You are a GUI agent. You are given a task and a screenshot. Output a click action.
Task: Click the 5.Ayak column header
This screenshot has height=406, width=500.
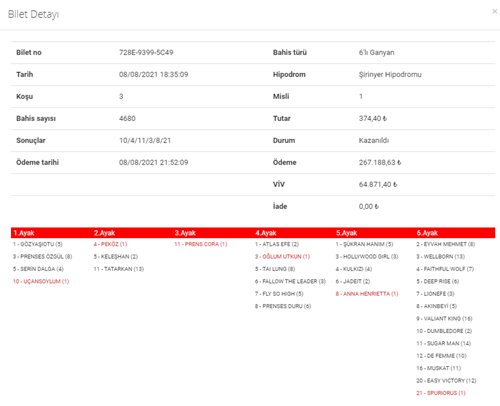(x=346, y=233)
